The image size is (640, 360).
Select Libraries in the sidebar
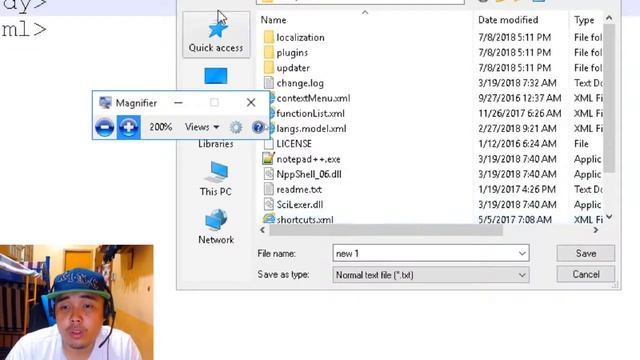coord(216,144)
